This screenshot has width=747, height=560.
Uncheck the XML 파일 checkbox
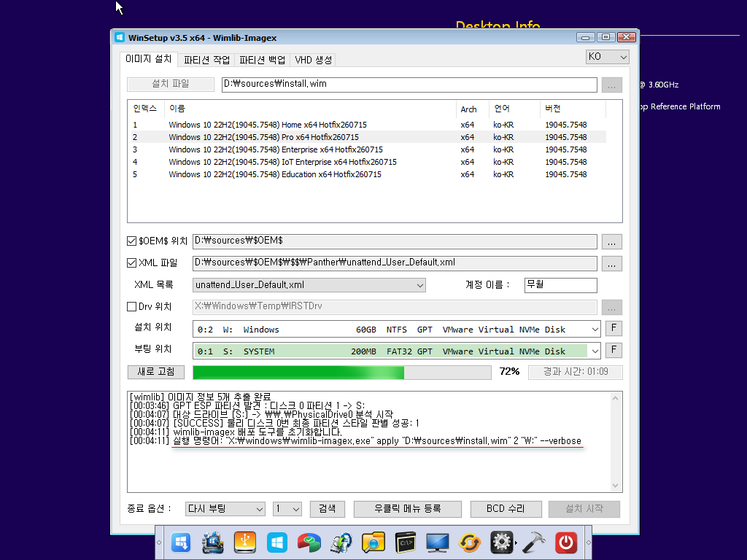point(131,262)
